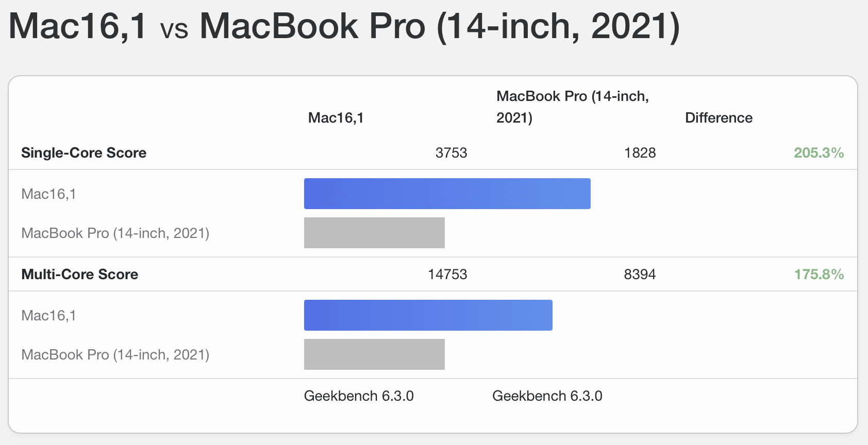Select Mac16,1 label under Single-Core Score
The image size is (868, 445).
[x=48, y=194]
